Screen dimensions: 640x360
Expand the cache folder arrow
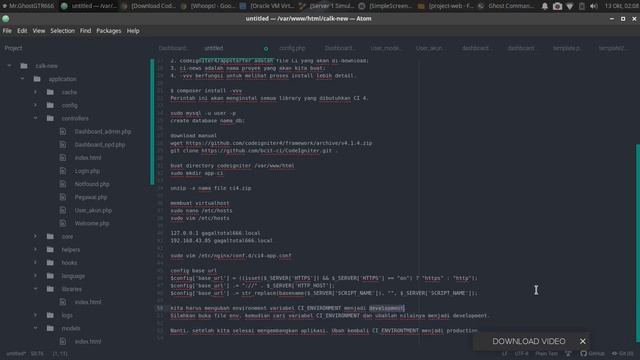[x=36, y=92]
